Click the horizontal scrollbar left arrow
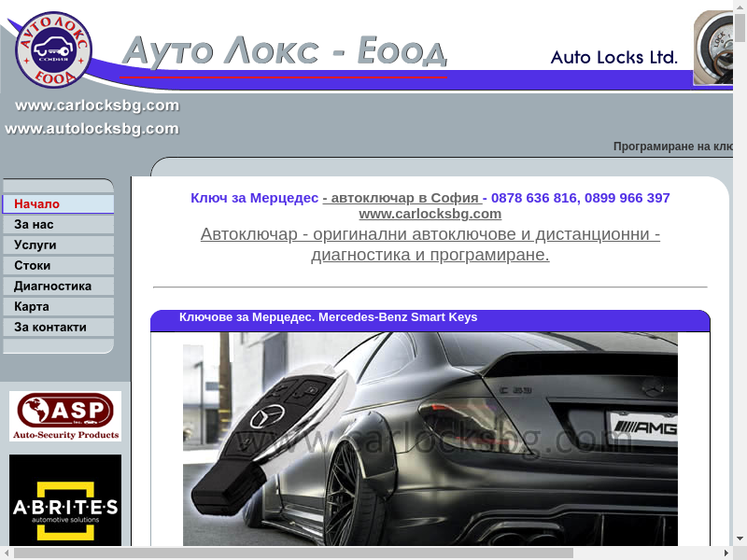 [x=7, y=553]
